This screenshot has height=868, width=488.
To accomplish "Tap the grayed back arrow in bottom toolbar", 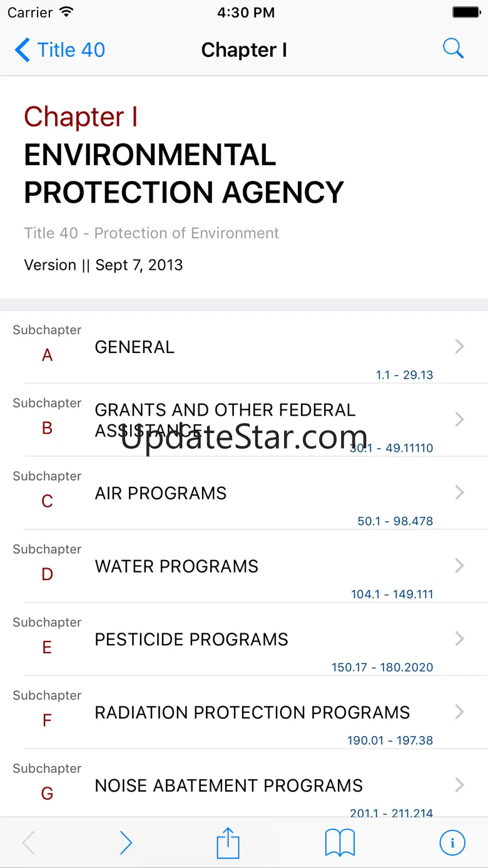I will (29, 843).
